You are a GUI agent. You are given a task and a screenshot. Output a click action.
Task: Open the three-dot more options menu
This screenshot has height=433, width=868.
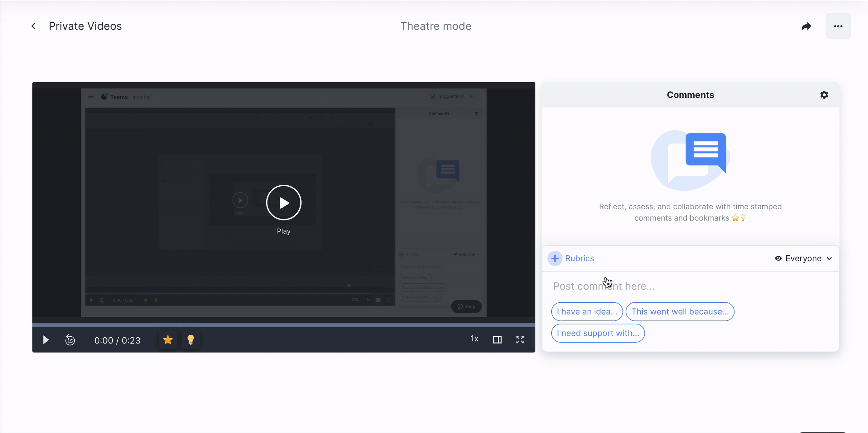(x=838, y=26)
